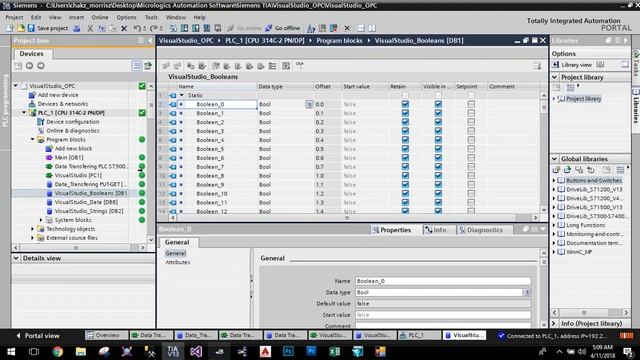Uncheck Visible in HMI checkbox for Boolean_9
The height and width of the screenshot is (360, 640).
pyautogui.click(x=438, y=184)
